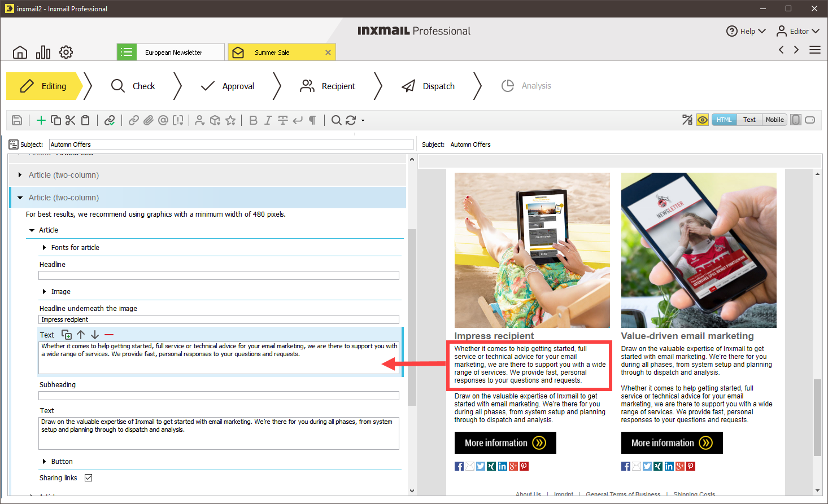Apply bold formatting
The width and height of the screenshot is (828, 504).
253,120
